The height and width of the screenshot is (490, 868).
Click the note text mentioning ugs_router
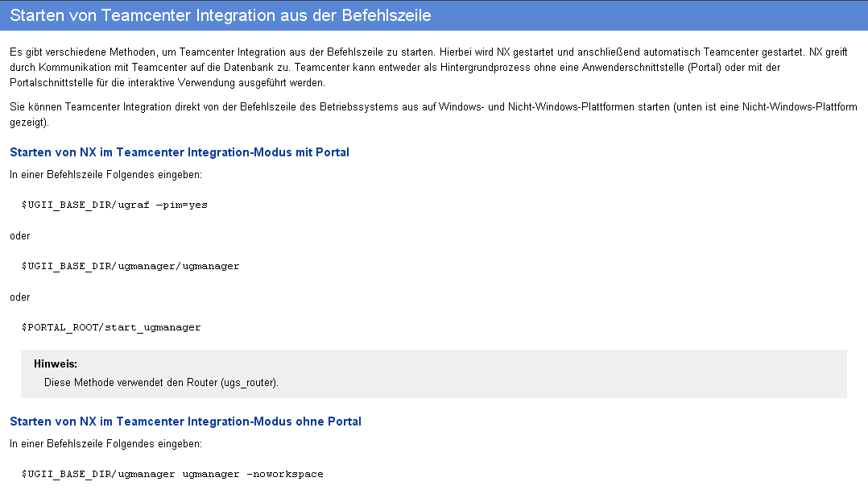(x=161, y=383)
